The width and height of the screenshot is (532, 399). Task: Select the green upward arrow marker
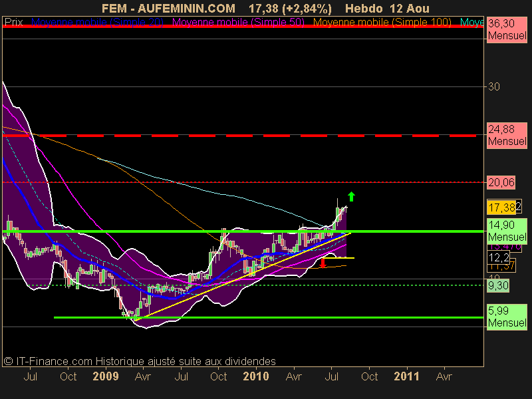[x=352, y=197]
